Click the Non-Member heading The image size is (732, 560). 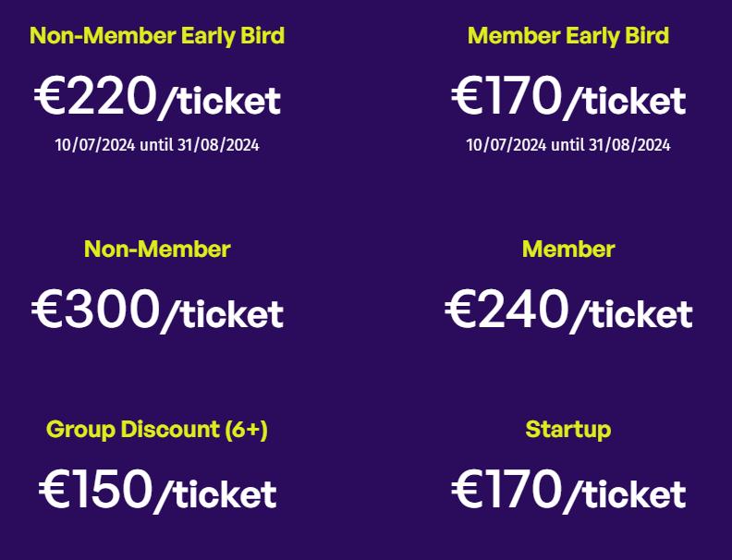pos(157,250)
